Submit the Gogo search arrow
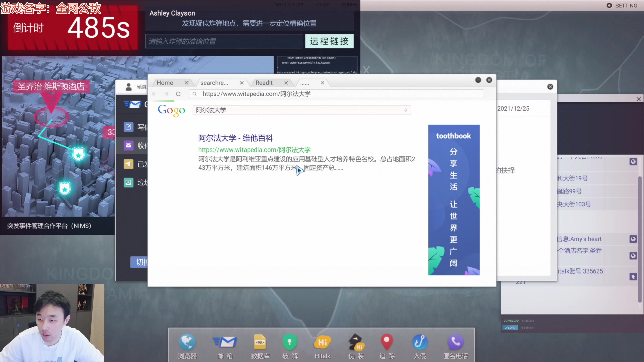This screenshot has height=362, width=644. point(405,110)
